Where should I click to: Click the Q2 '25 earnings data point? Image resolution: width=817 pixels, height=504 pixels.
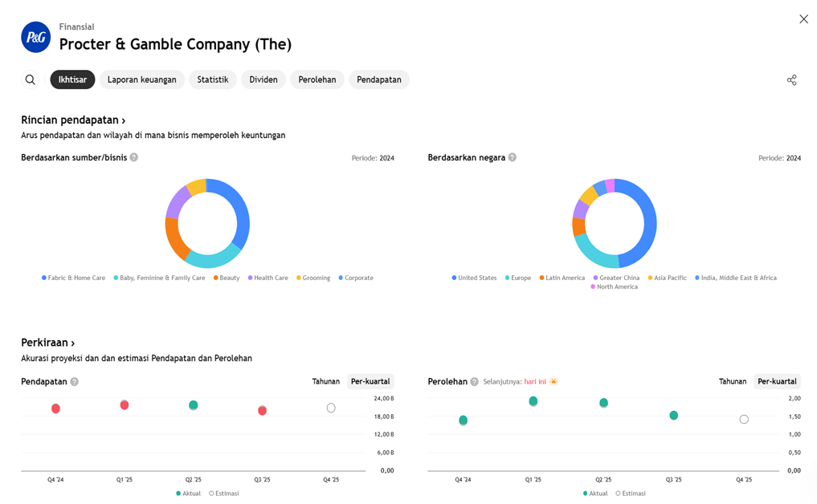(604, 402)
